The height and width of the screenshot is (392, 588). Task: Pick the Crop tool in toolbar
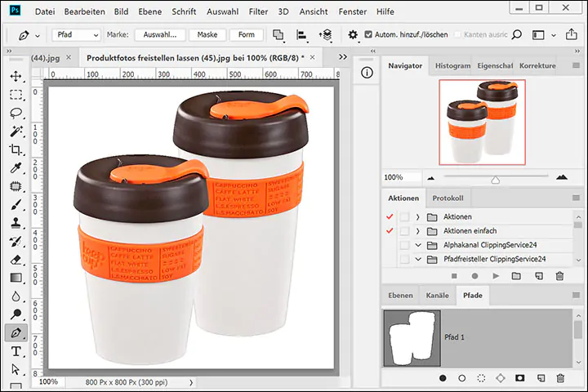tap(16, 149)
